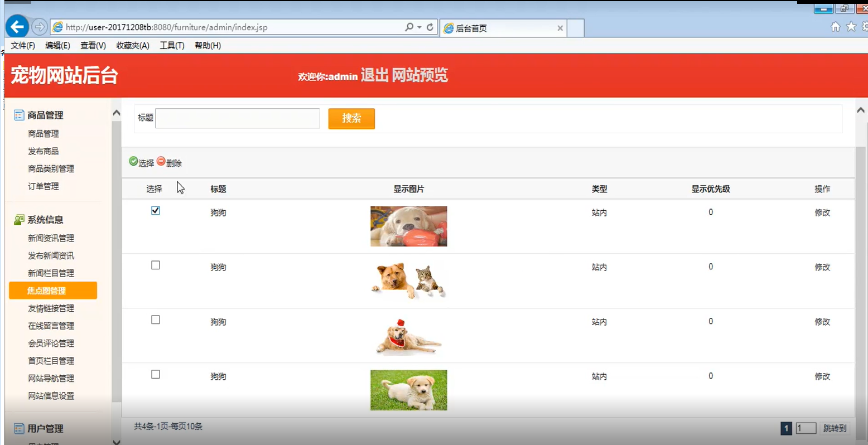
Task: Open the 帮助(H) menu
Action: (208, 46)
